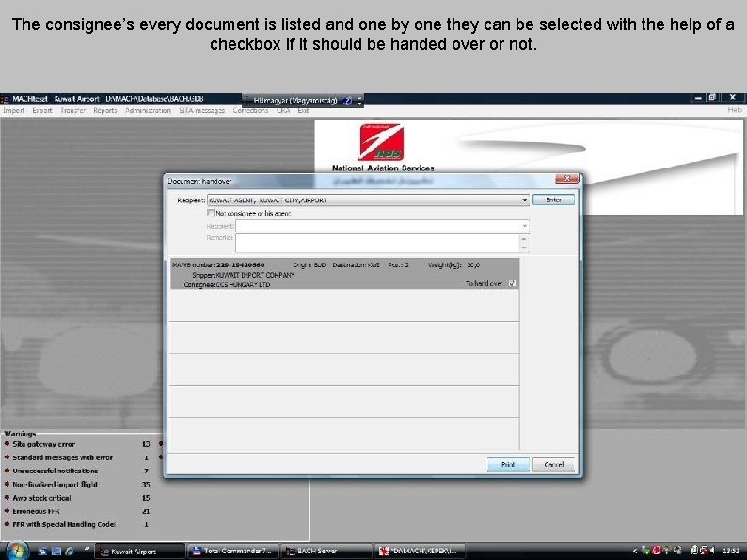Click the Internet Explorer quick launch icon
The height and width of the screenshot is (560, 747).
pos(70,552)
